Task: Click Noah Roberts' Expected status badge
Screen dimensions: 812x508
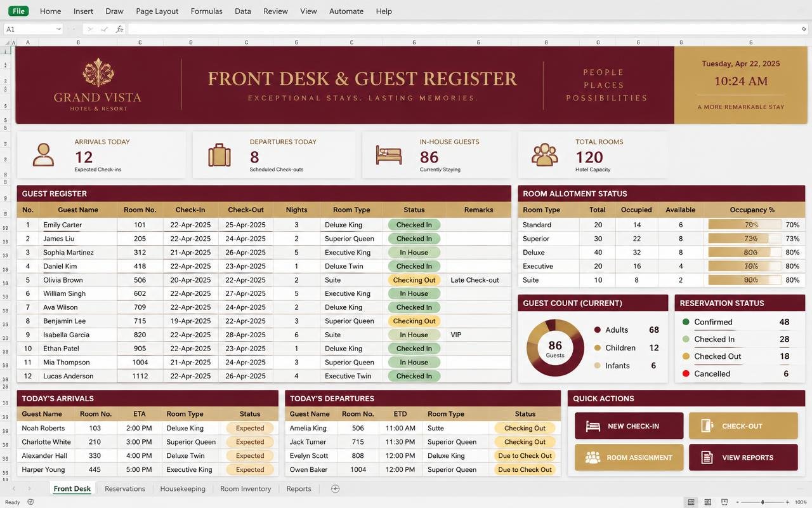Action: 250,428
